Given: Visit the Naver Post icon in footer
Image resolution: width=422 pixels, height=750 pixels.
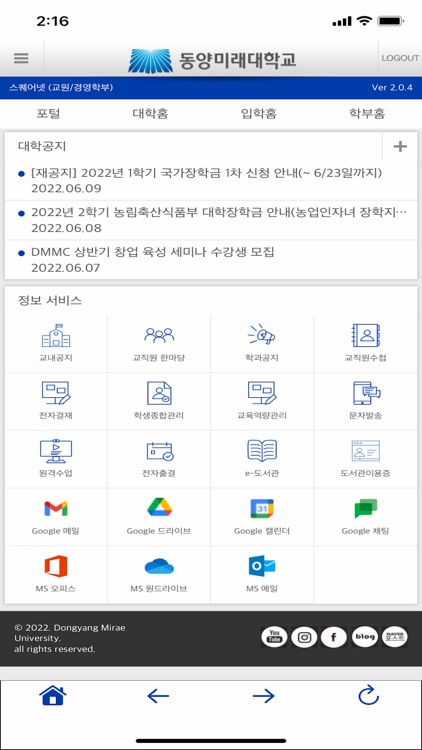Looking at the screenshot, I should coord(395,637).
